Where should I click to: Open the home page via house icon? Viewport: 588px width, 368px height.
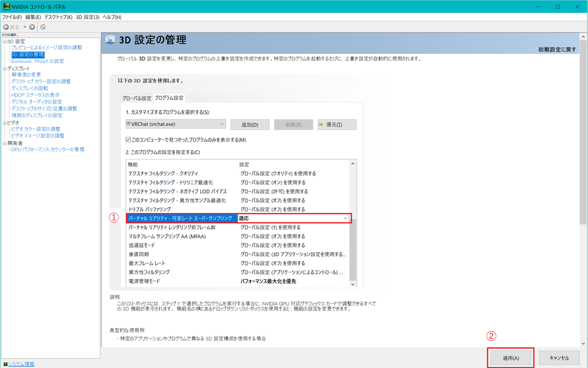click(43, 27)
